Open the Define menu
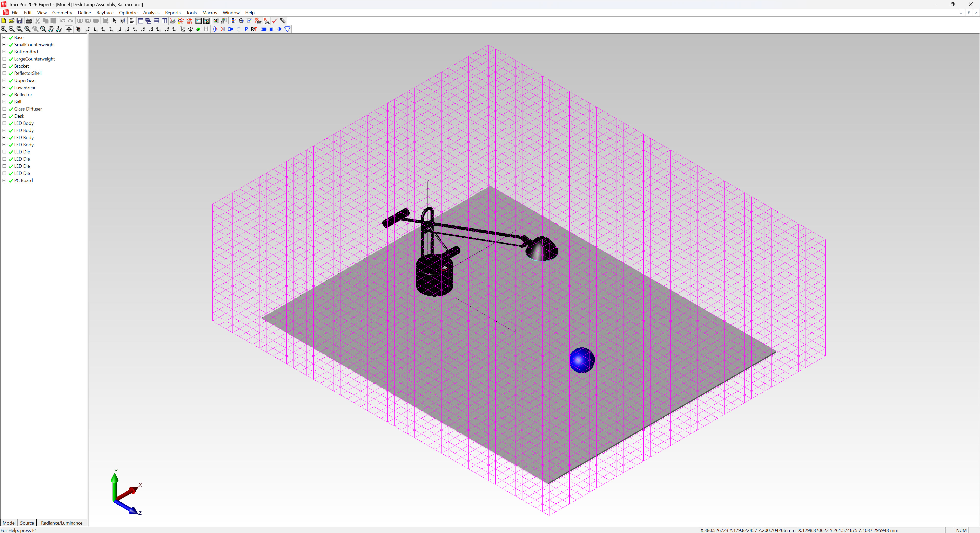The height and width of the screenshot is (533, 980). (x=84, y=13)
